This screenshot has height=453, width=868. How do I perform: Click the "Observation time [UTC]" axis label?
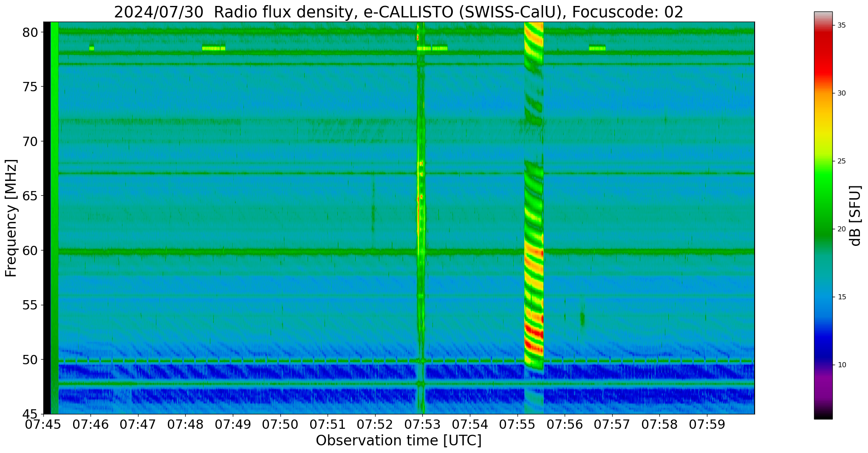(x=399, y=441)
